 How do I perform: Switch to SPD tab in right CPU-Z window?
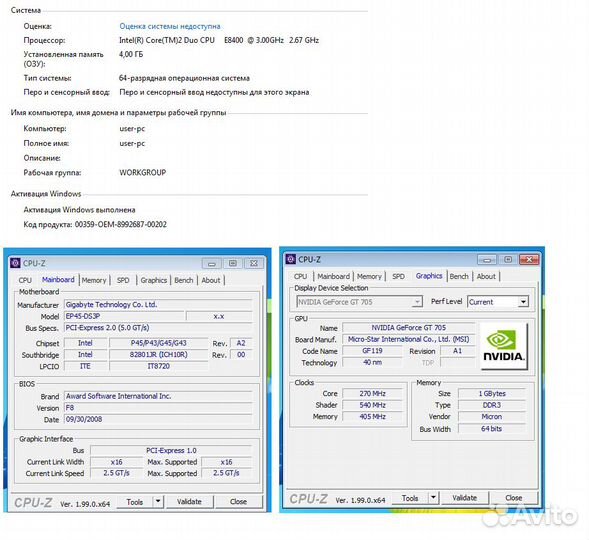click(398, 276)
